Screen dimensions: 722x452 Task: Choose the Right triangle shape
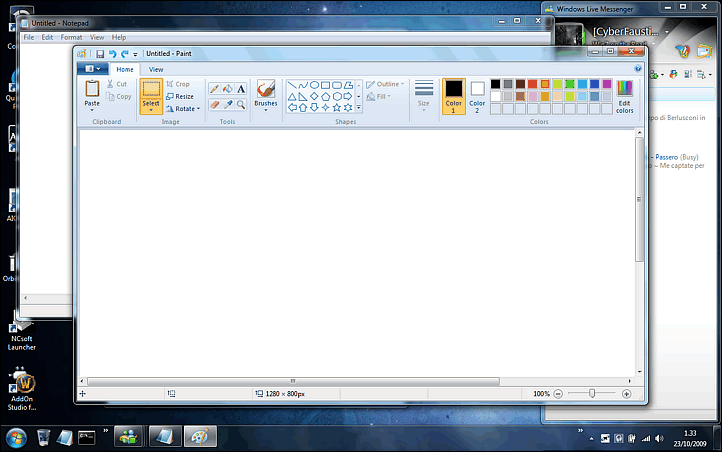303,97
